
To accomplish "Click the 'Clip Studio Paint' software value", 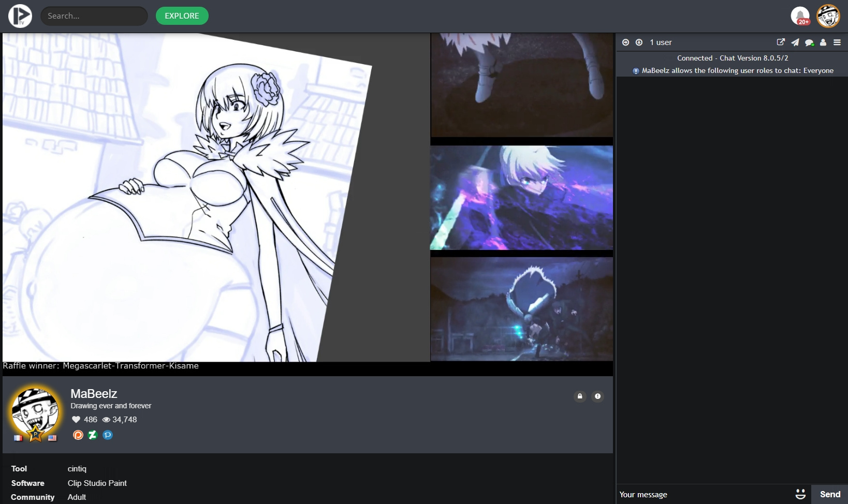I will pos(97,483).
